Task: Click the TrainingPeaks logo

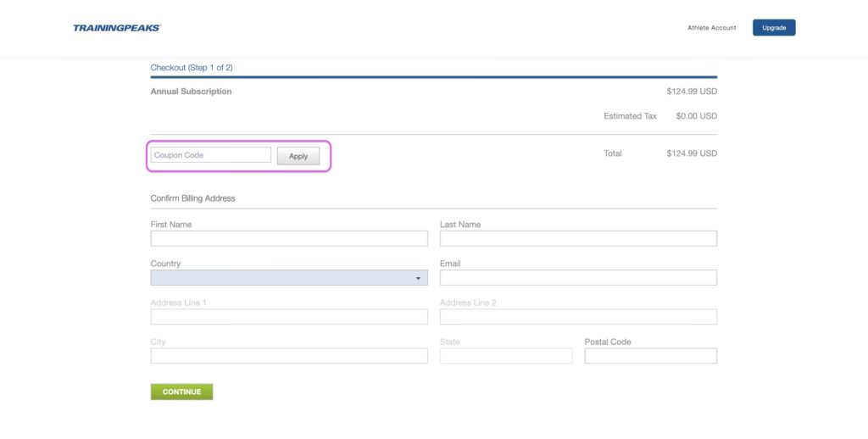Action: (116, 28)
